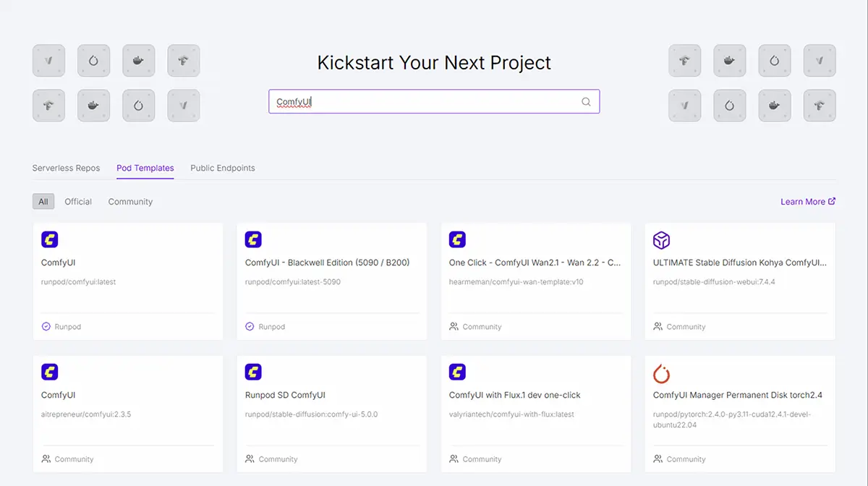Open the Learn More link
This screenshot has height=486, width=868.
coord(802,202)
